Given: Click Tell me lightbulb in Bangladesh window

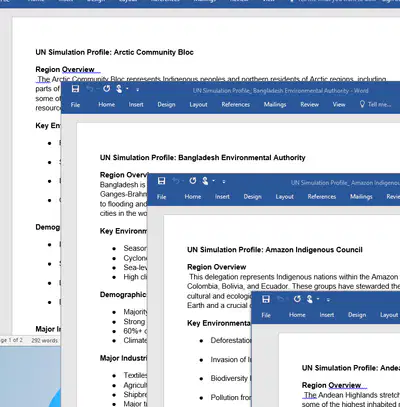Looking at the screenshot, I should click(x=362, y=104).
